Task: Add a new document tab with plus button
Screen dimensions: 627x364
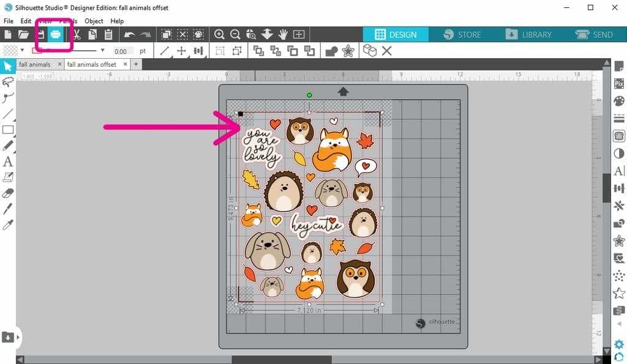Action: pos(136,64)
